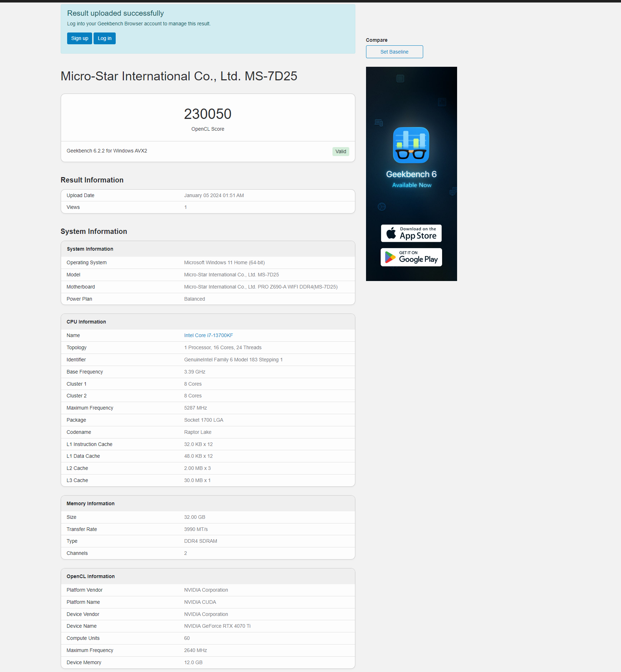Click Device Name 'NVIDIA GeForce RTX 4070 Ti'

point(217,626)
